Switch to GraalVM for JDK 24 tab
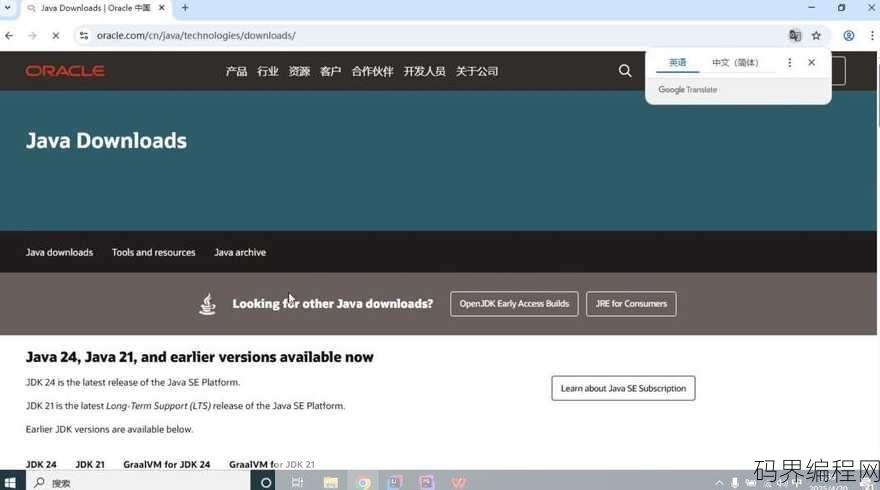This screenshot has height=490, width=880. point(167,464)
